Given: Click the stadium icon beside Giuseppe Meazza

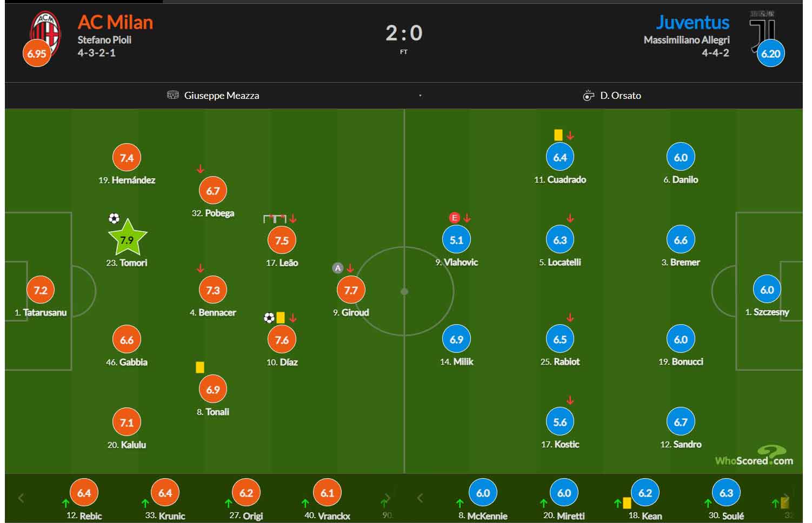Looking at the screenshot, I should click(x=173, y=95).
